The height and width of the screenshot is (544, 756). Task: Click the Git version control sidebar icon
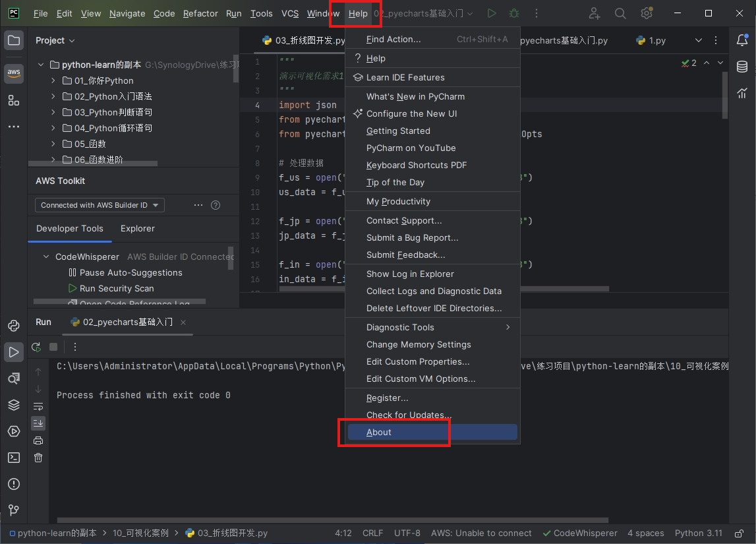(x=14, y=510)
